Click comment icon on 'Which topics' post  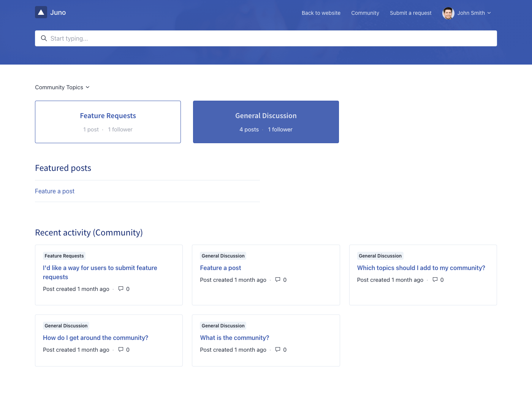(x=435, y=280)
